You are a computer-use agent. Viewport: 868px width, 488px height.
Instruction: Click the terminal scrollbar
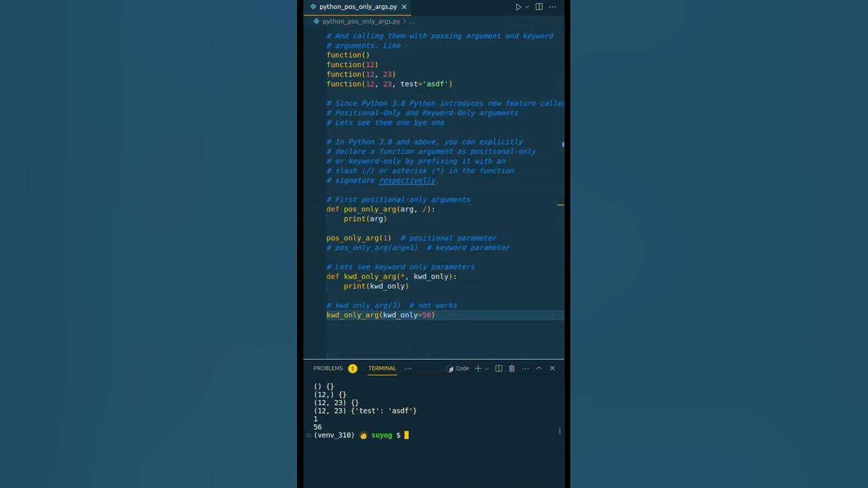[560, 431]
